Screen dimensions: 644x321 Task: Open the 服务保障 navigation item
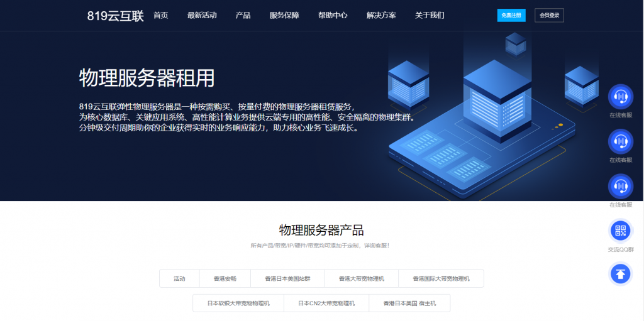[x=284, y=16]
